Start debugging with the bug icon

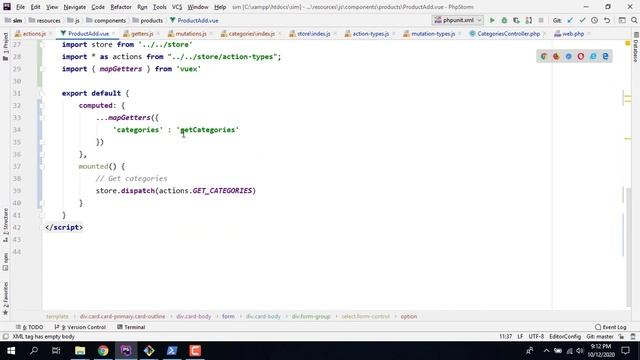504,20
